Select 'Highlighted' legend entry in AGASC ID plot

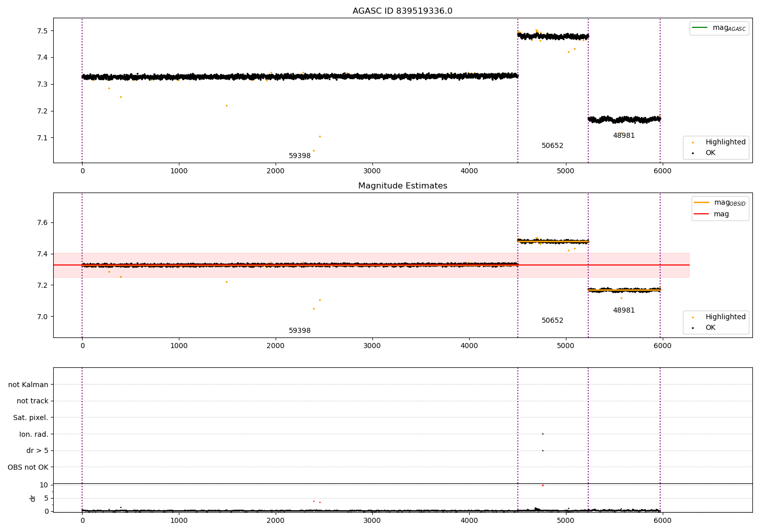coord(726,142)
